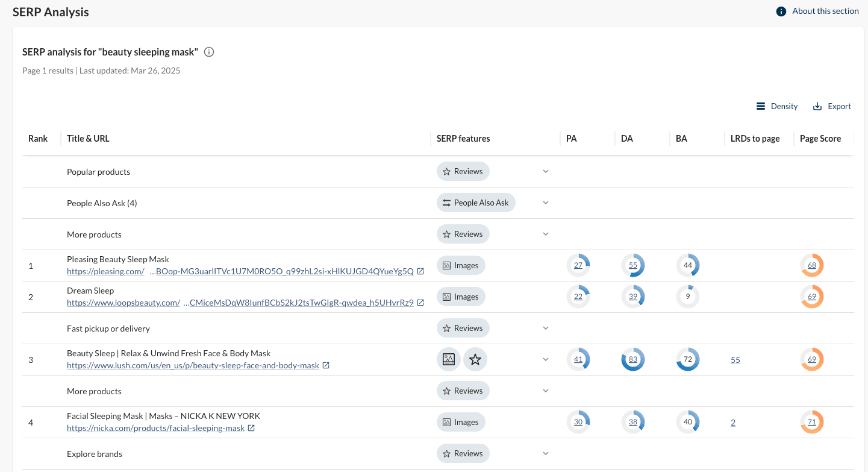Open the pleasing.com link in rank 1
The image size is (868, 472).
pos(105,271)
